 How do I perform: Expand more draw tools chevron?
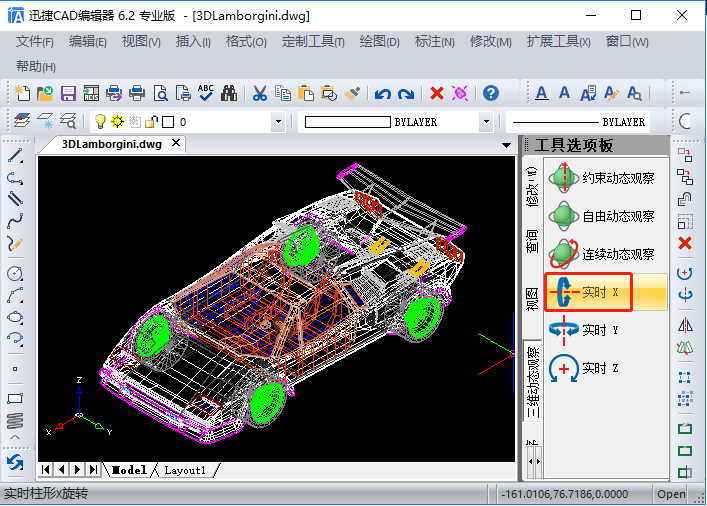click(15, 437)
